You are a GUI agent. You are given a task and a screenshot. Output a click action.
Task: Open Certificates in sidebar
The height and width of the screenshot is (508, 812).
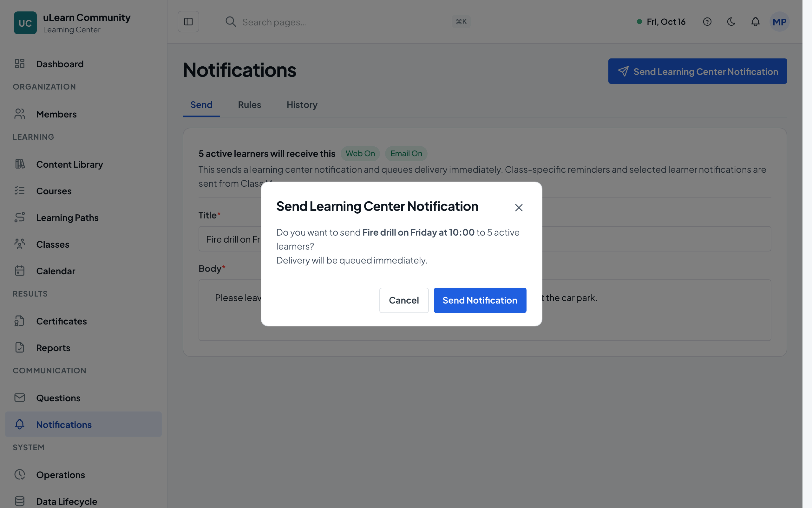83,321
